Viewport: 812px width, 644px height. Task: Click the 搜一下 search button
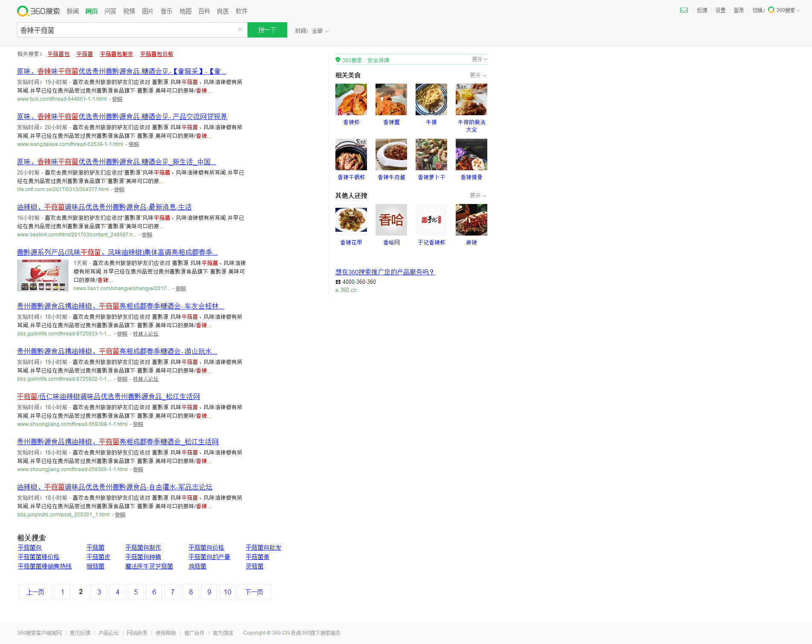tap(267, 30)
